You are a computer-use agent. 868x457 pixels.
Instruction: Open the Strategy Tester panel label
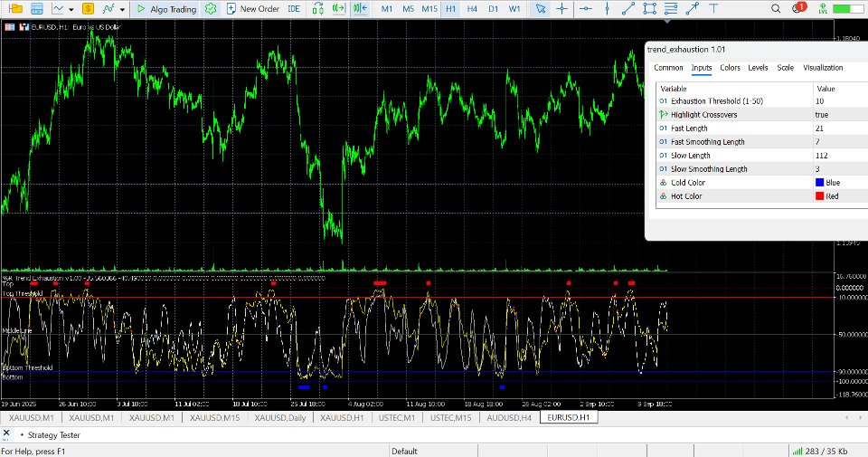pyautogui.click(x=53, y=435)
